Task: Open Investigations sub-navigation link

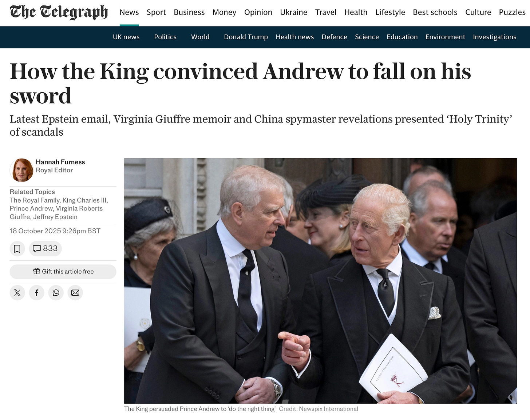Action: point(495,37)
